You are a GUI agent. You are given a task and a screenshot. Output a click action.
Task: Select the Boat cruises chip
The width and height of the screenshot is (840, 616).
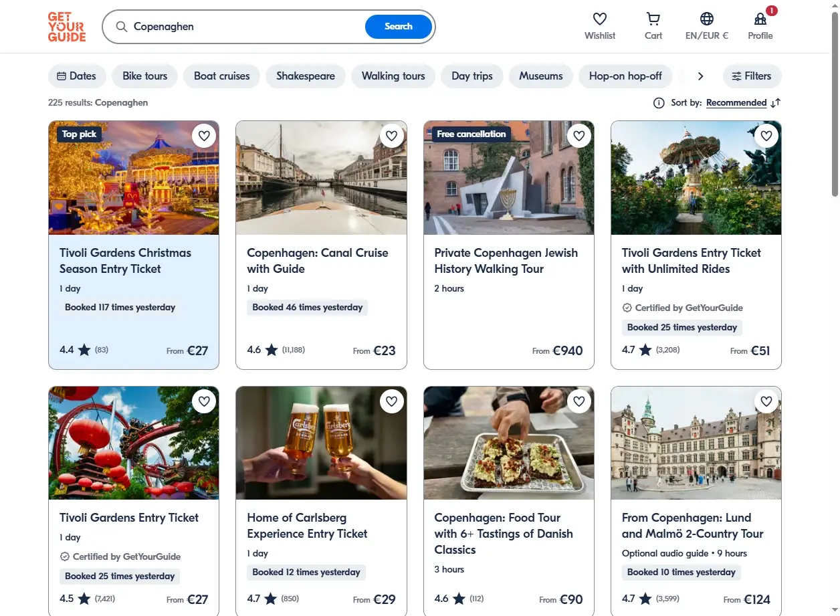click(221, 76)
